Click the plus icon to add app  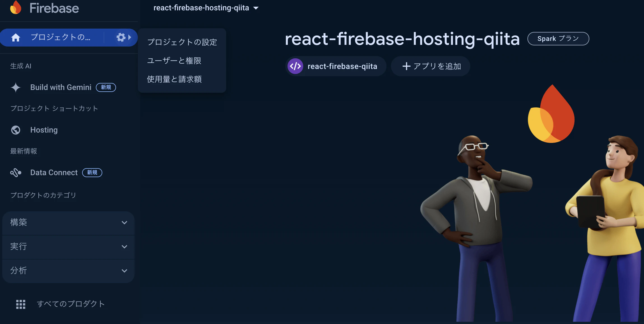click(x=406, y=66)
